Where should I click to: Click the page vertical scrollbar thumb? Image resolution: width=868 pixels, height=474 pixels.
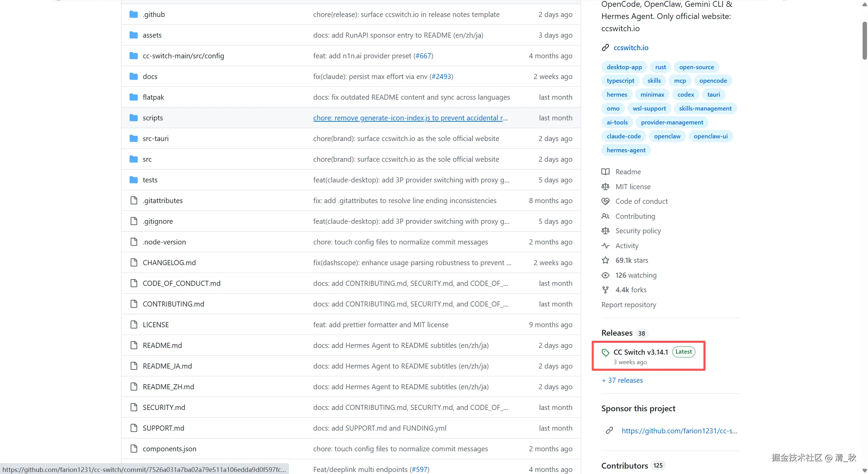tap(865, 41)
